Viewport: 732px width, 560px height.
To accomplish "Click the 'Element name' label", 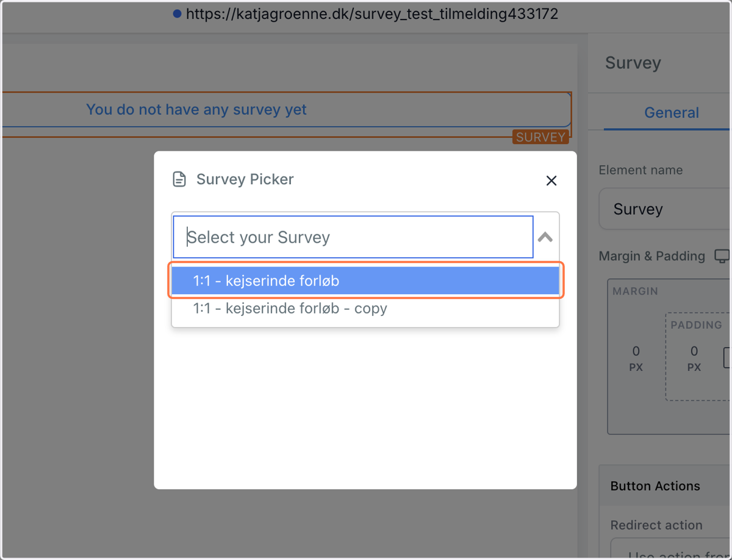I will (641, 170).
